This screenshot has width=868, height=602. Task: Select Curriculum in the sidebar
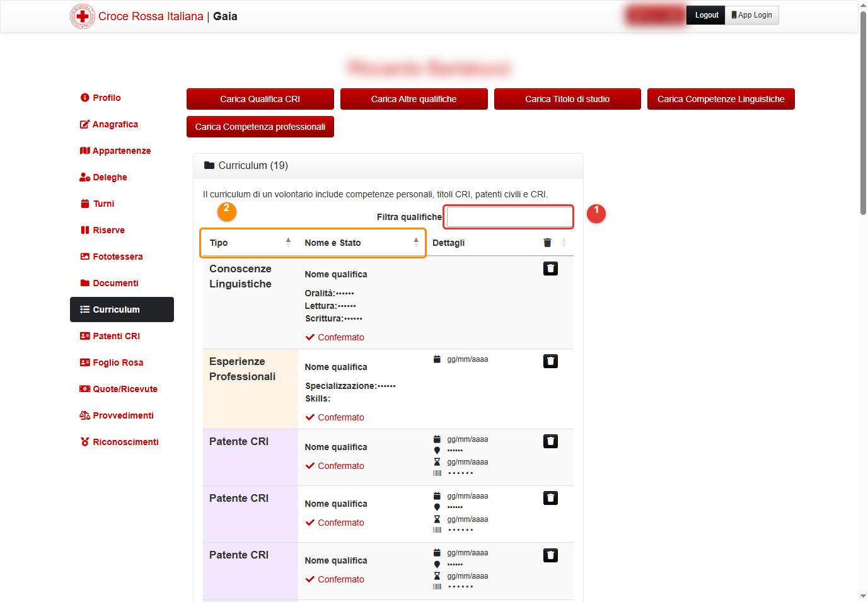click(x=122, y=310)
